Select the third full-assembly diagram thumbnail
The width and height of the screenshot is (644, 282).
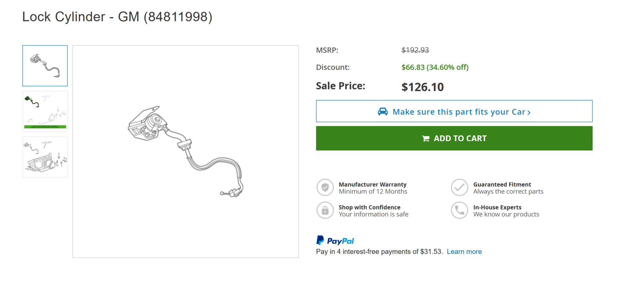tap(45, 157)
